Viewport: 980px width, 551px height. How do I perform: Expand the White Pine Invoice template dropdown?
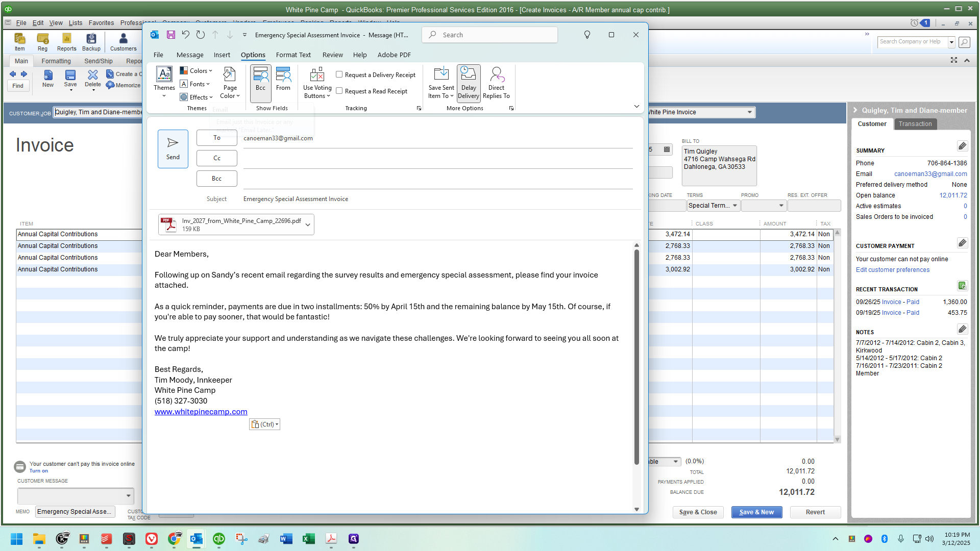[x=750, y=112]
